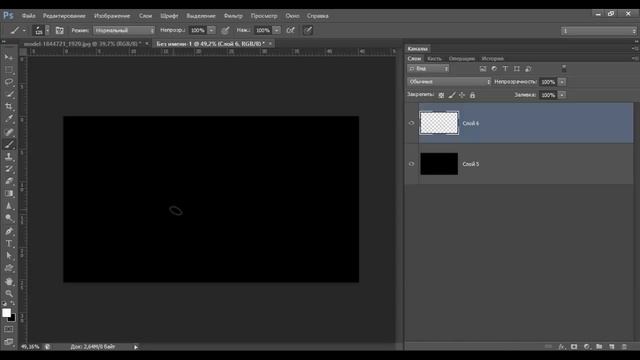This screenshot has height=360, width=640.
Task: Toggle type layer filter T icon
Action: click(x=505, y=69)
